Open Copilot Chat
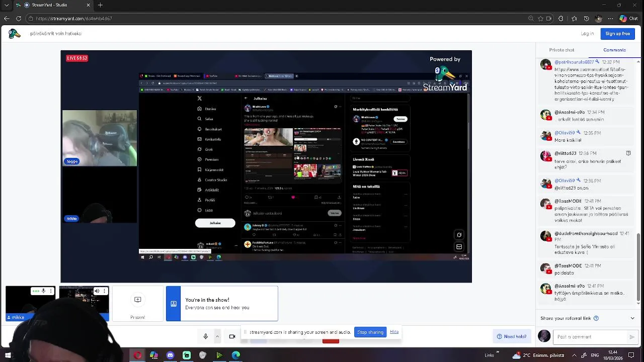Screen dimensions: 644x362 629,19
